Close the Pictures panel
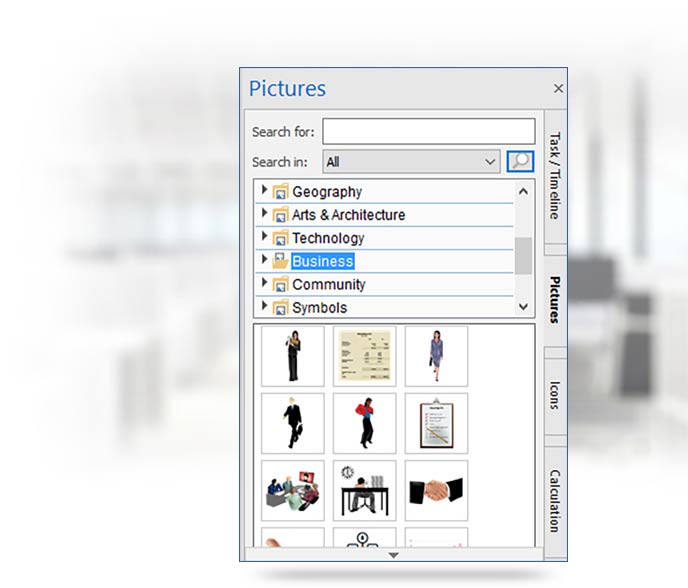Screen dimensions: 688x588 (558, 88)
